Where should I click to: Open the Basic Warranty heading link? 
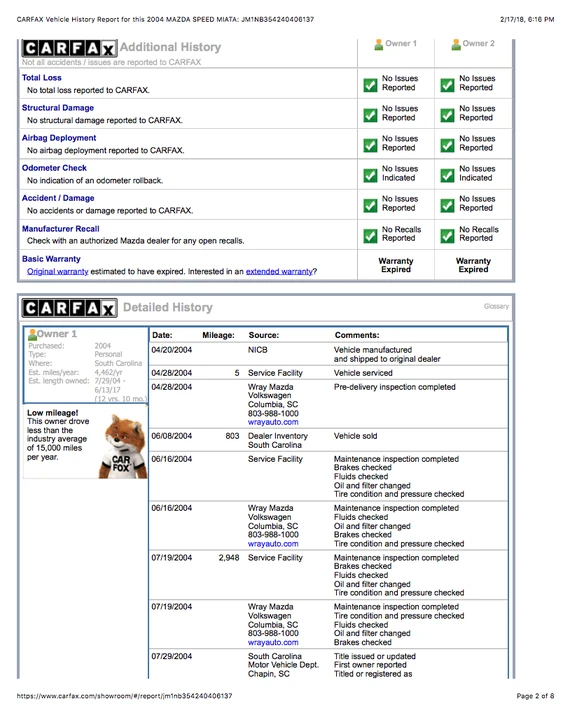(51, 259)
